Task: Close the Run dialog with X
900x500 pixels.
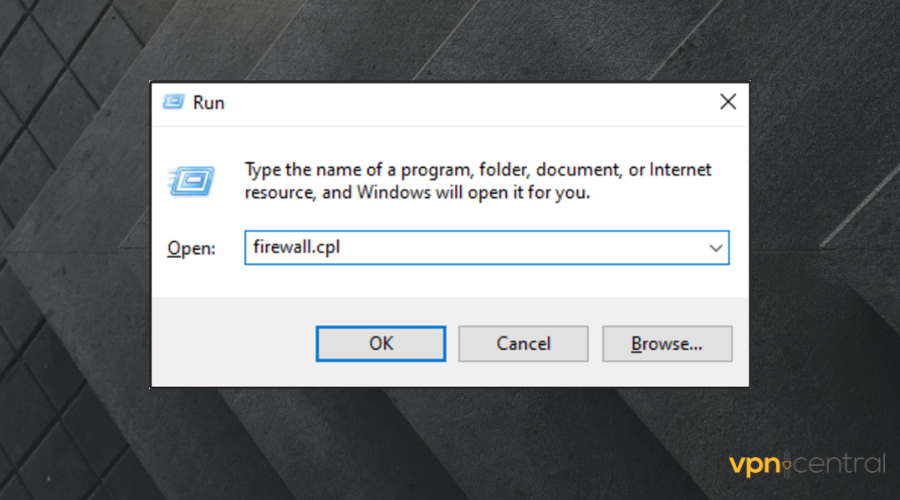Action: (x=727, y=102)
